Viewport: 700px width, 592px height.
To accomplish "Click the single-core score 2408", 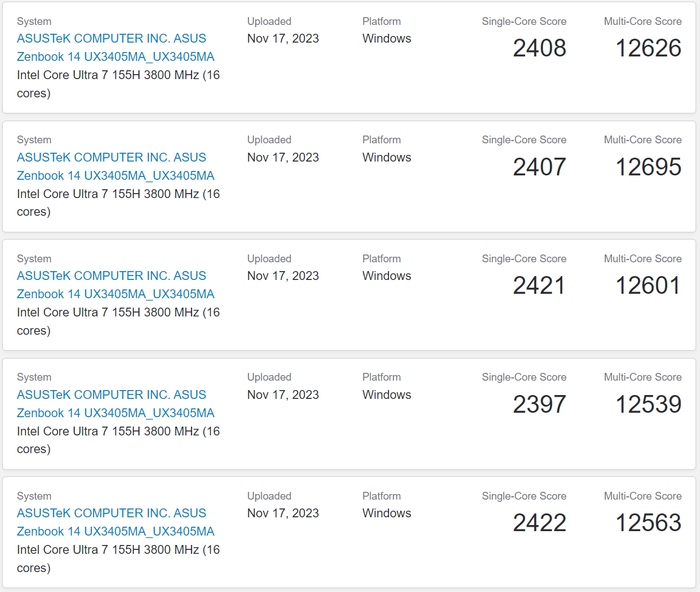I will coord(539,48).
